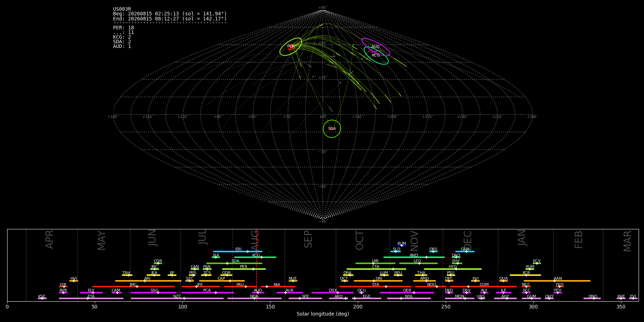Click the CAP shower orange bar
Viewport: 644px width, 322px height.
pyautogui.click(x=222, y=281)
